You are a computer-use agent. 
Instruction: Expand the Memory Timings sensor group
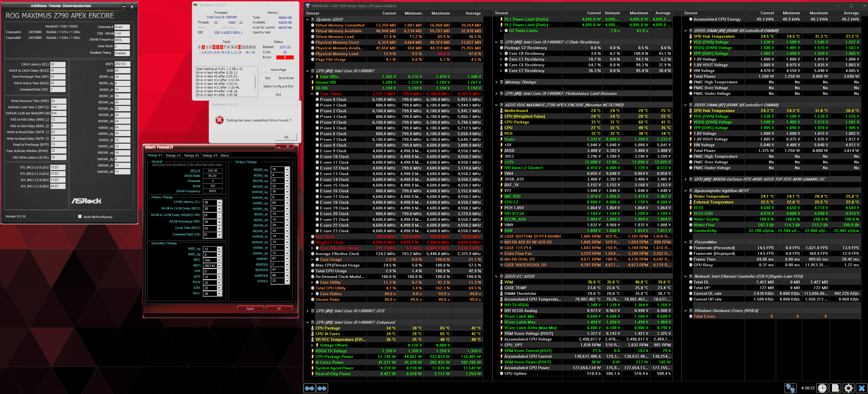point(496,82)
